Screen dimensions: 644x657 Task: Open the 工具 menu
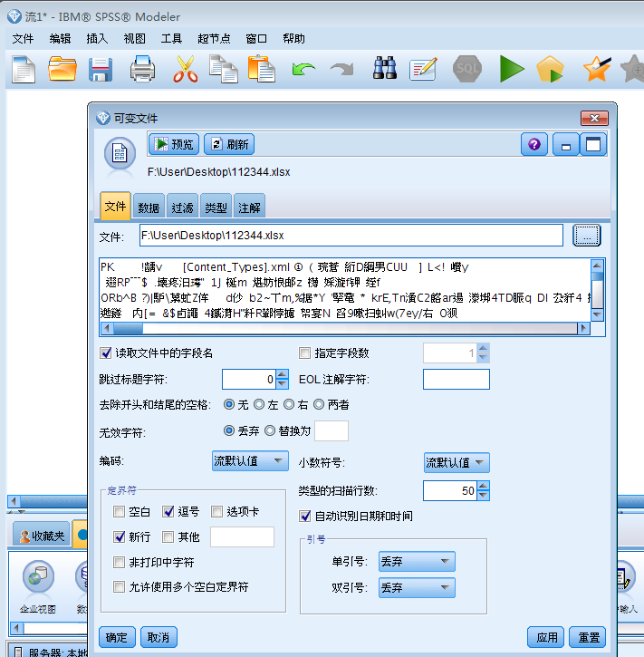point(171,39)
